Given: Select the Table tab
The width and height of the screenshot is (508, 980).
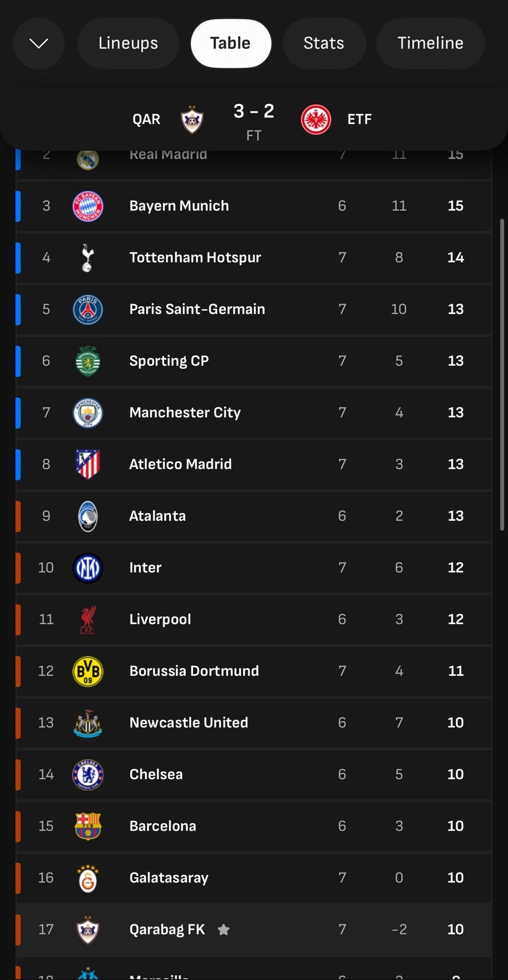Looking at the screenshot, I should tap(230, 44).
